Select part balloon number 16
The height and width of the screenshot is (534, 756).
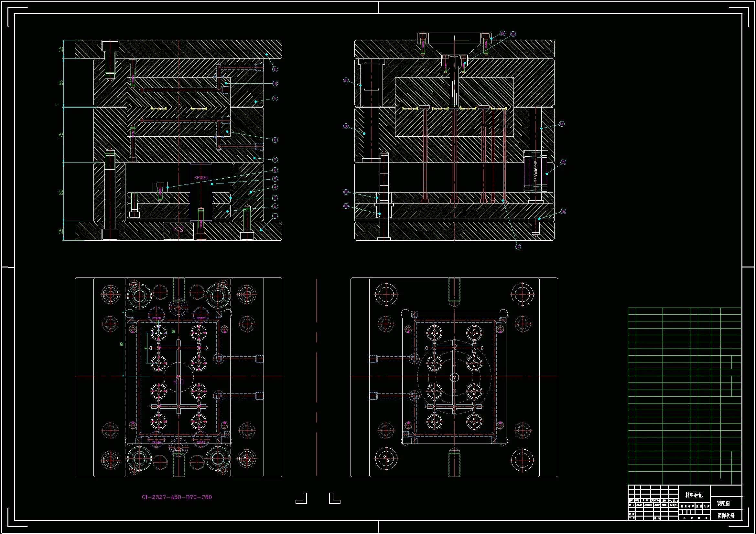tap(563, 211)
